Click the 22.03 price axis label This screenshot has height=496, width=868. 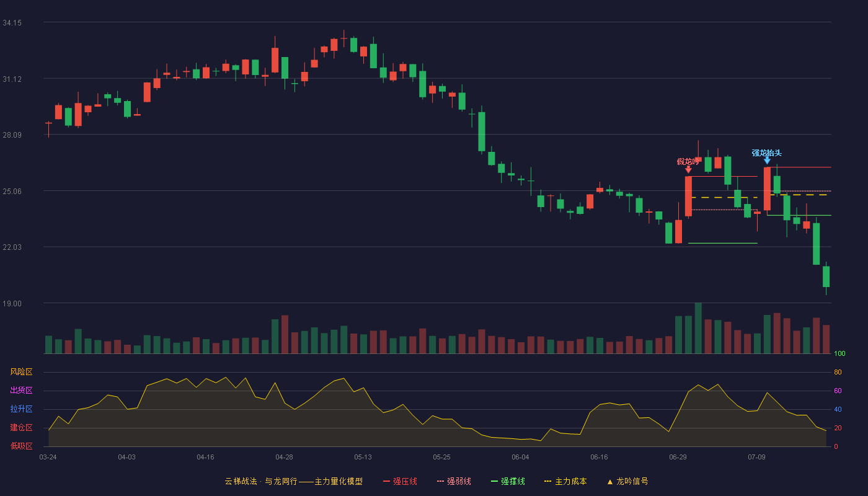12,247
